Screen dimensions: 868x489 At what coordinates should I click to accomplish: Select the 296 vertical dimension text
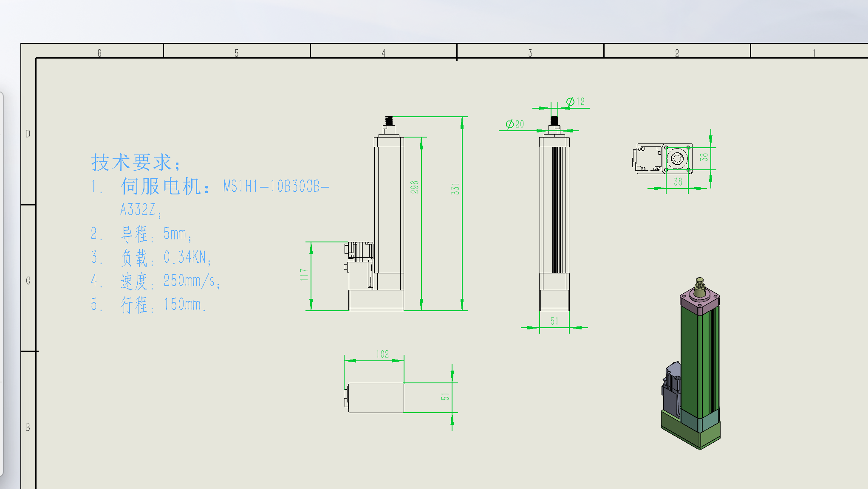click(415, 187)
